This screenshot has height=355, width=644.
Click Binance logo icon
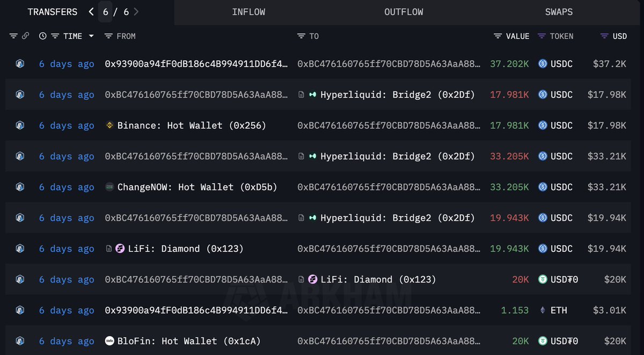[109, 125]
